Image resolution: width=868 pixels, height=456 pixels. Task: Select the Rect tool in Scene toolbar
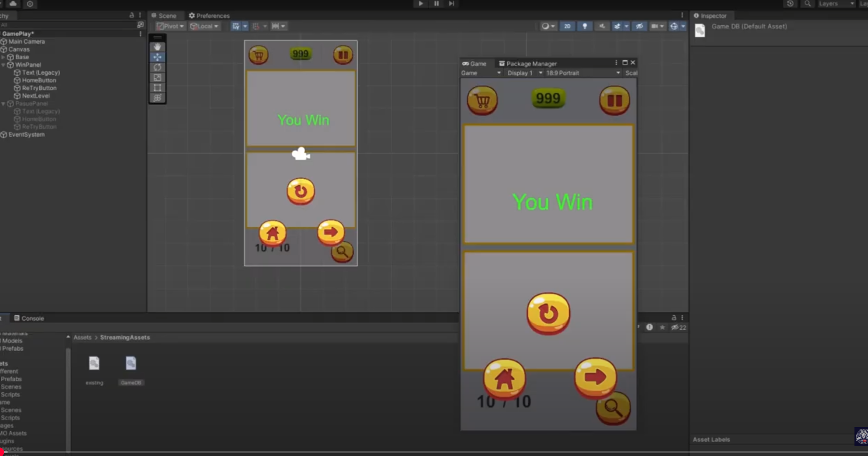click(x=157, y=88)
